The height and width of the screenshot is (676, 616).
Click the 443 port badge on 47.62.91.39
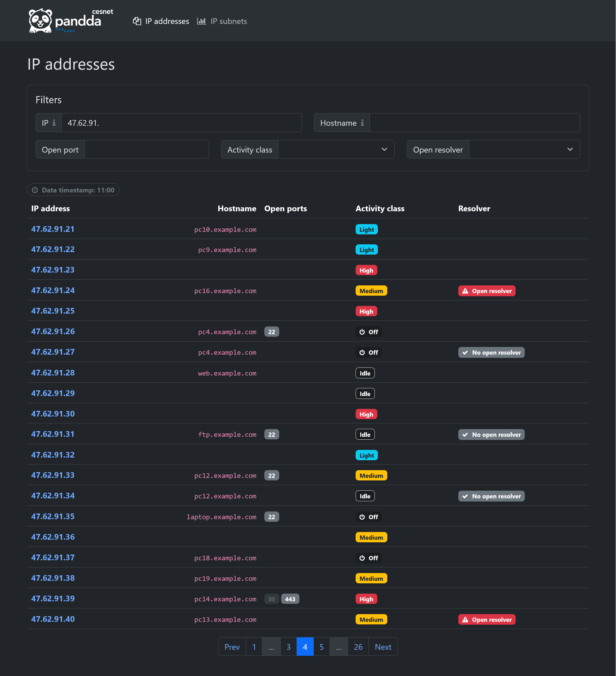click(x=290, y=598)
